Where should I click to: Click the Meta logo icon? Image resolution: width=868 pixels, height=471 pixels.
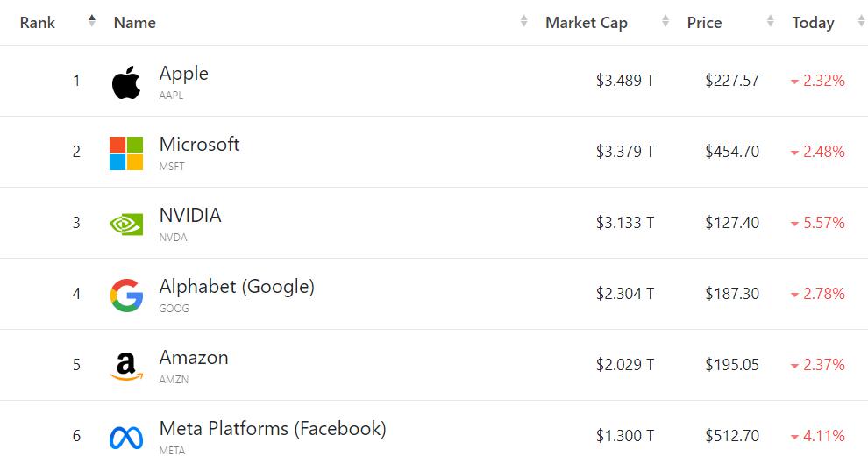tap(126, 437)
